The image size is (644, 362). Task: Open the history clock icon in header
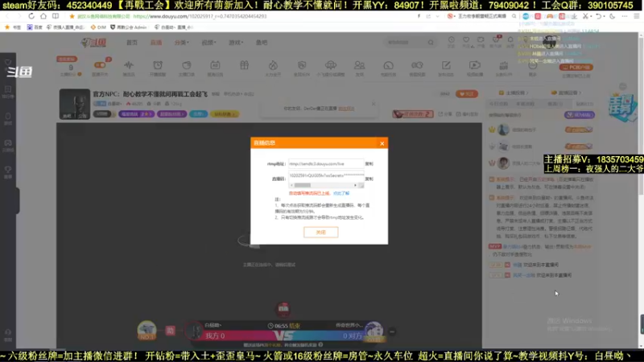451,40
